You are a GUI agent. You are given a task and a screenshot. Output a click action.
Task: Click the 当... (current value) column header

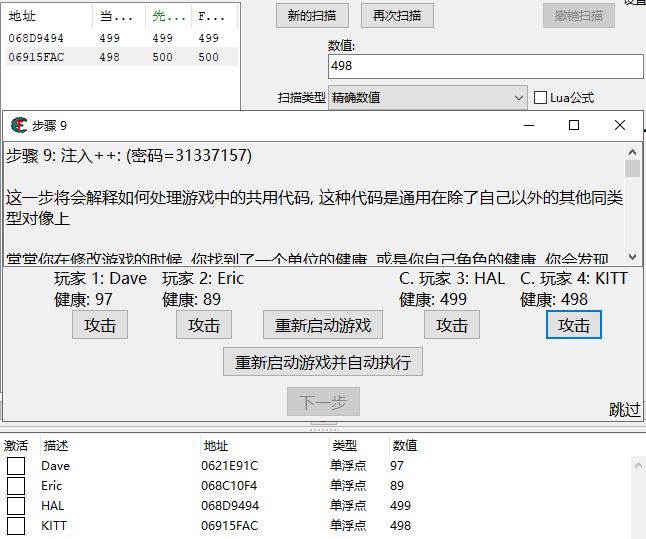click(117, 16)
